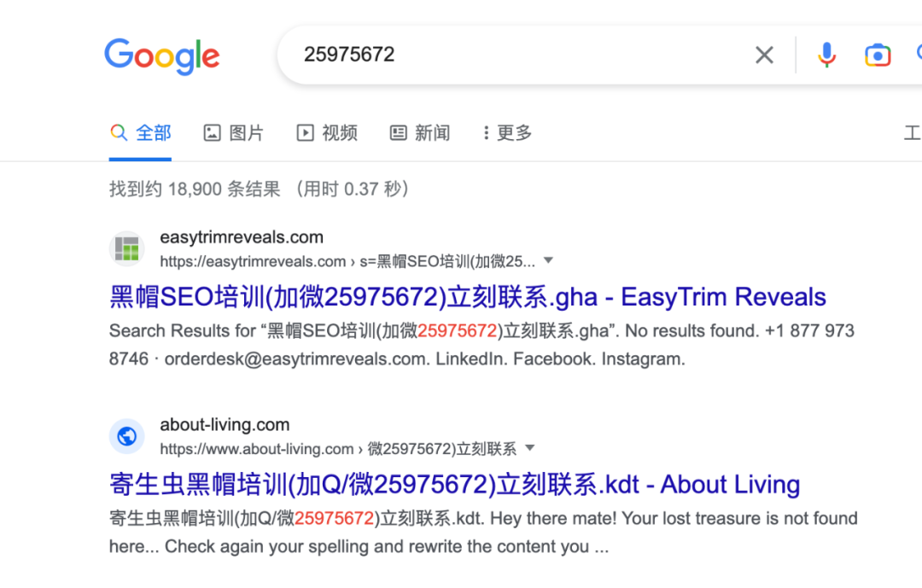Image resolution: width=922 pixels, height=588 pixels.
Task: Click the Google logo
Action: pyautogui.click(x=161, y=56)
